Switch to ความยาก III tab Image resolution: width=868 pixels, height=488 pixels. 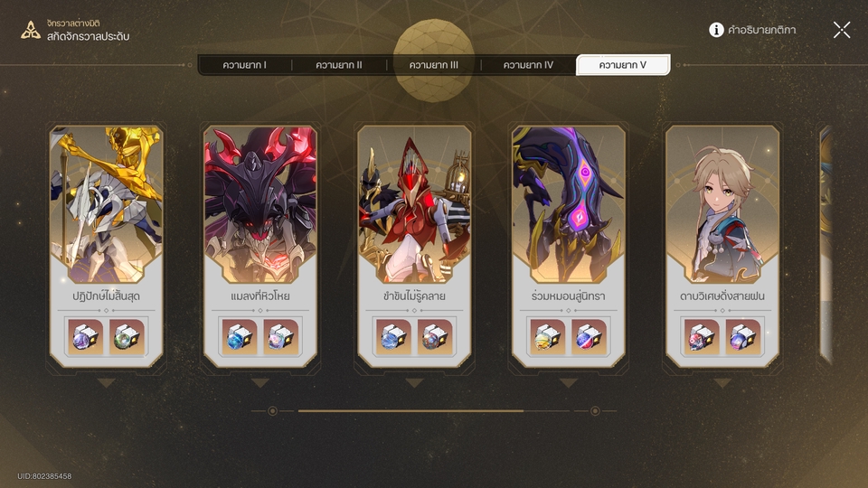coord(433,65)
